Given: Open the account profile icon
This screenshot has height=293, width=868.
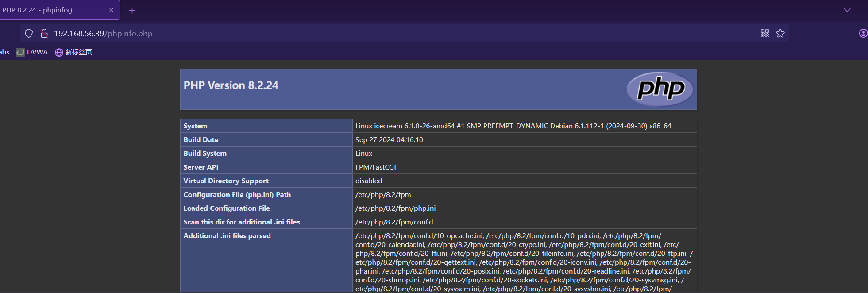Looking at the screenshot, I should [863, 34].
